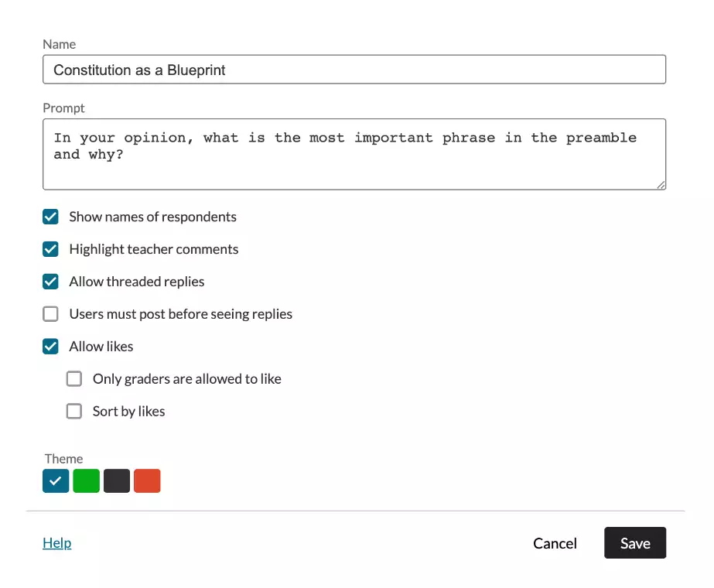Click the 'Allow likes' label text

[101, 347]
